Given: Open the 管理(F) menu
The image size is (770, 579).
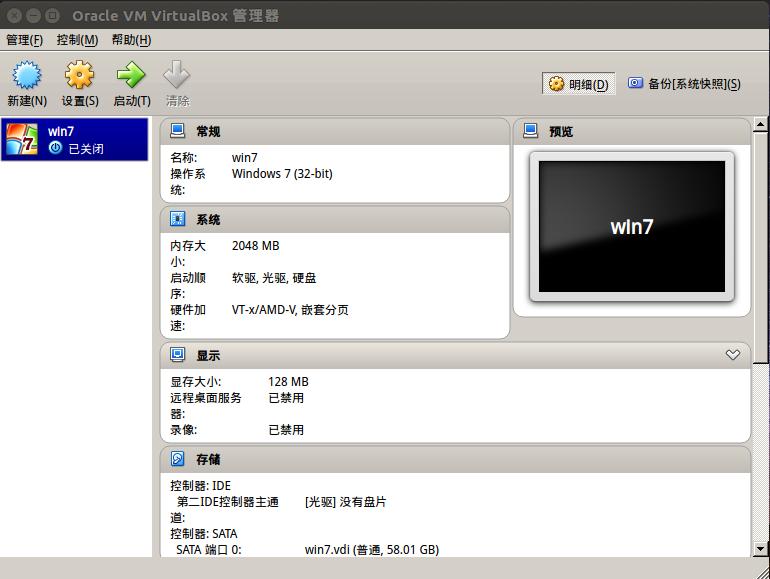Looking at the screenshot, I should click(x=25, y=40).
